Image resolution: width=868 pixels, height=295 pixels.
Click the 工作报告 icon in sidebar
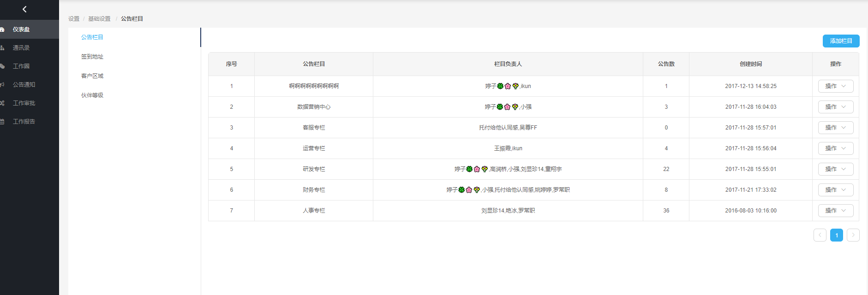pos(2,122)
